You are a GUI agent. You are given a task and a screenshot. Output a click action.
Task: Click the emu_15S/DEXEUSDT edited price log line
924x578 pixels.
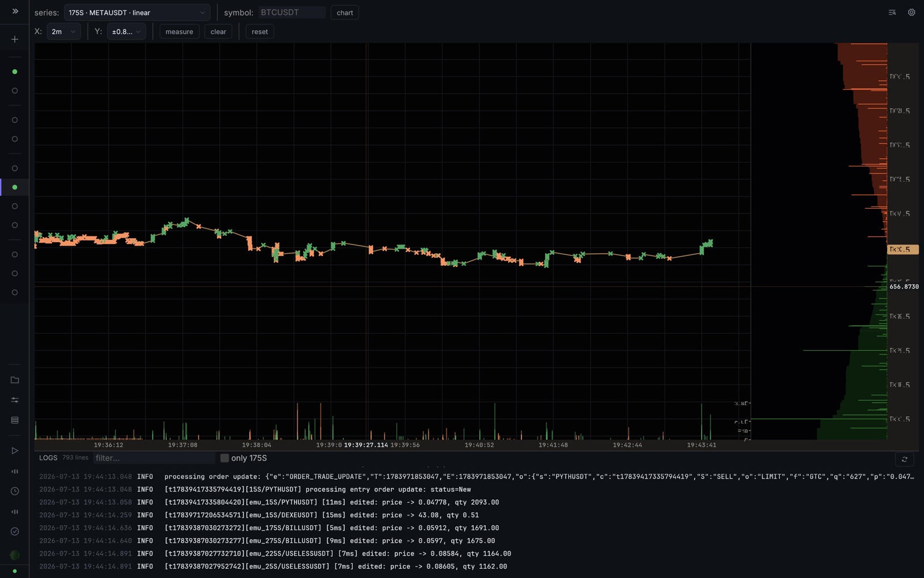click(476, 515)
